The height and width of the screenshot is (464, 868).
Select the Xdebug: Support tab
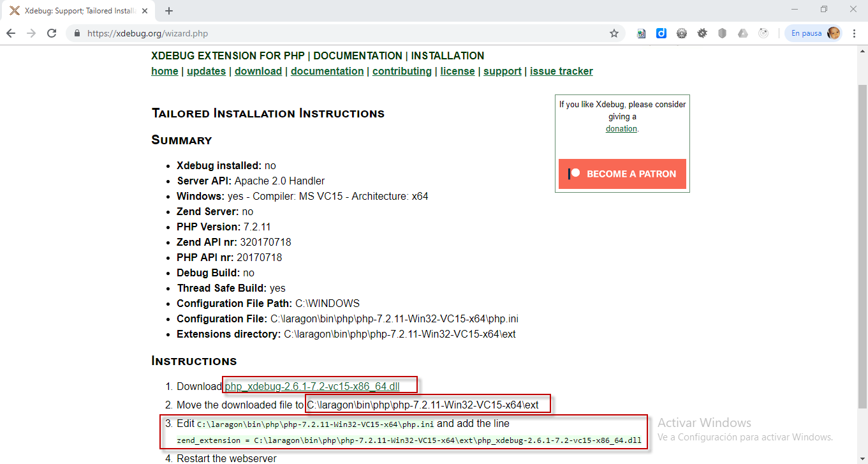[x=80, y=11]
